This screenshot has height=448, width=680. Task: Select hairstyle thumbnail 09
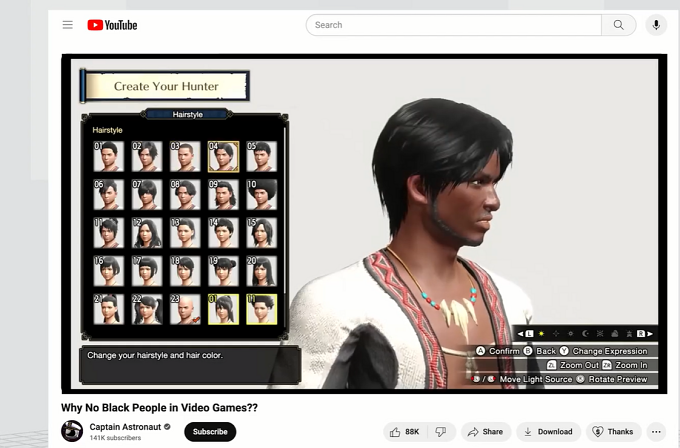click(x=223, y=194)
